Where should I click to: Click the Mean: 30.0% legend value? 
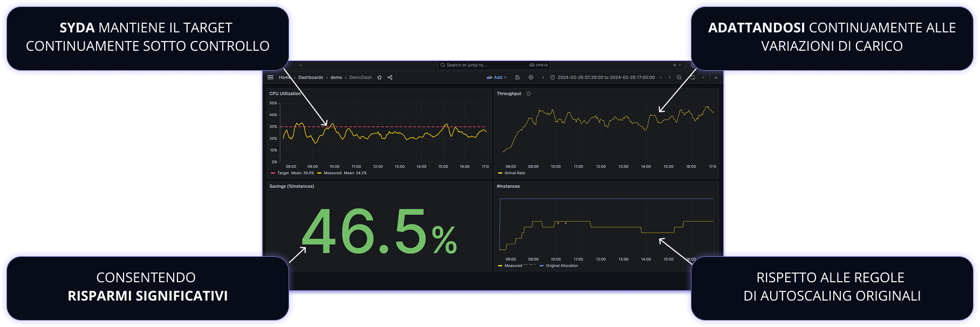[x=303, y=173]
